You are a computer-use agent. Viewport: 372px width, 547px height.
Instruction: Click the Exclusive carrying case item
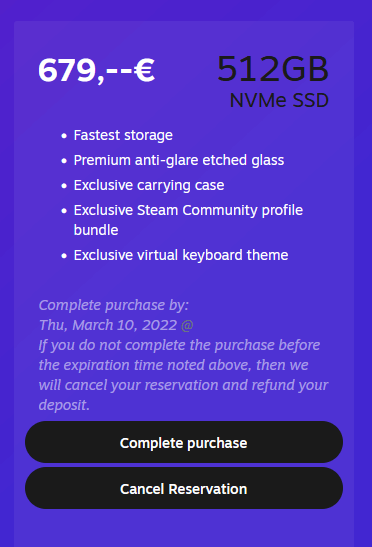coord(149,186)
